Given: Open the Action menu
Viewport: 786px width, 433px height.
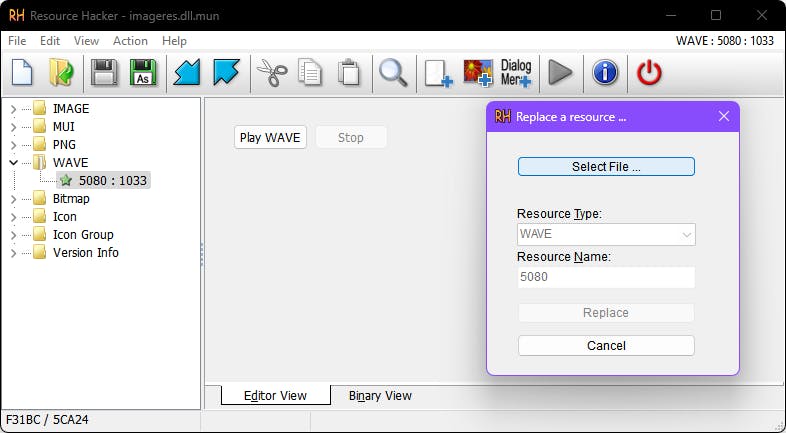Looking at the screenshot, I should pos(130,41).
